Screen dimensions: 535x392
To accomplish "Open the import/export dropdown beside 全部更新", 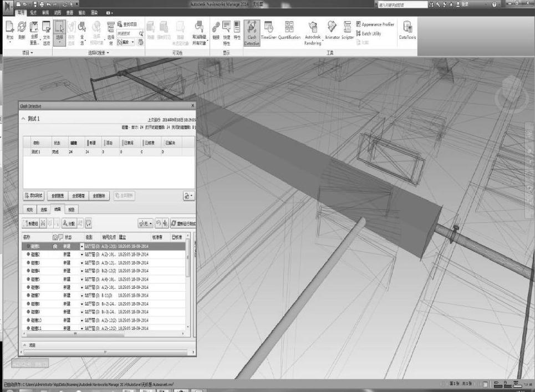I will point(188,196).
